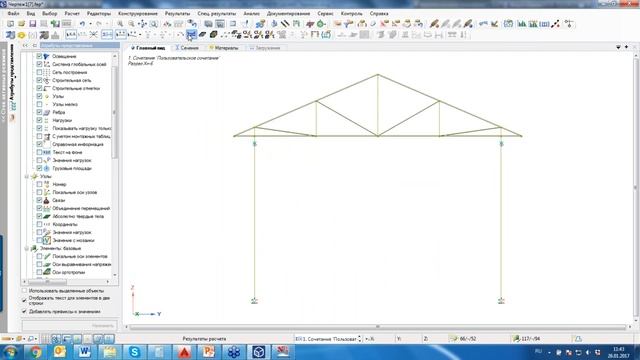This screenshot has width=640, height=360.
Task: Toggle the Сеть построения checkbox
Action: coord(39,72)
